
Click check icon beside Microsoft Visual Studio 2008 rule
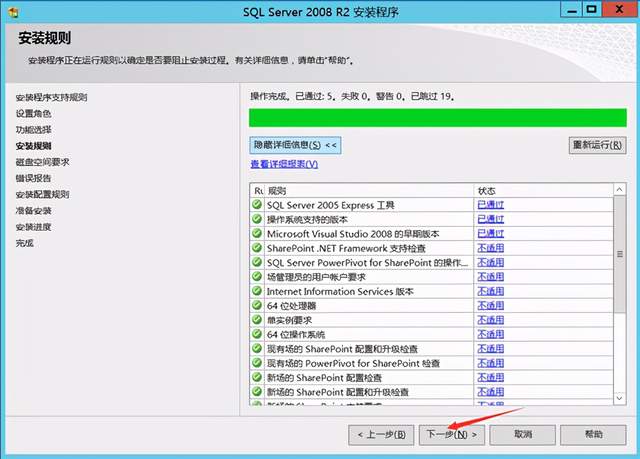pos(257,233)
